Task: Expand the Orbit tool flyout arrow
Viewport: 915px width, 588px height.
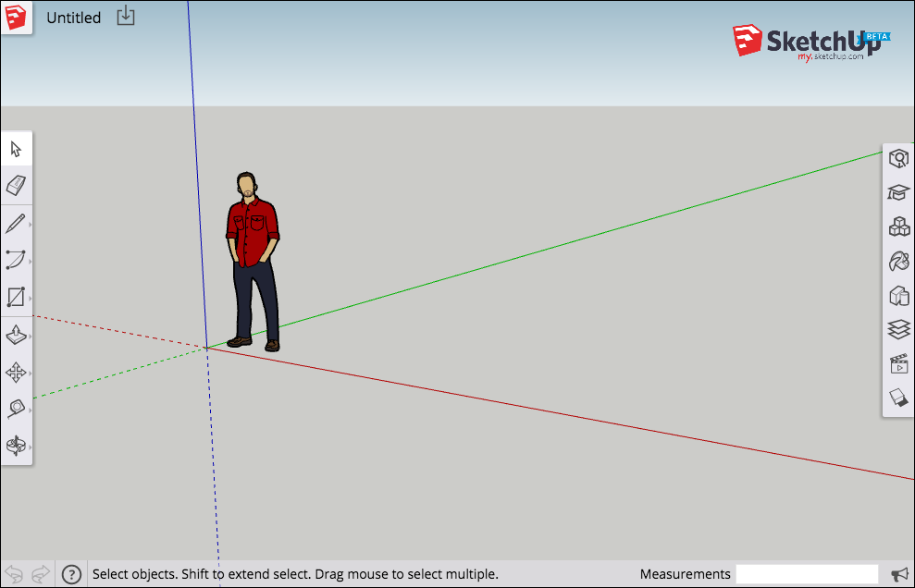Action: click(30, 447)
